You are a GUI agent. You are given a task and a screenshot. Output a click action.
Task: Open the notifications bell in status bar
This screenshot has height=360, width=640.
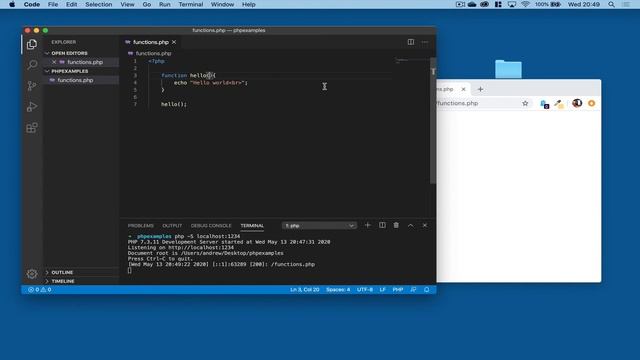coord(427,289)
